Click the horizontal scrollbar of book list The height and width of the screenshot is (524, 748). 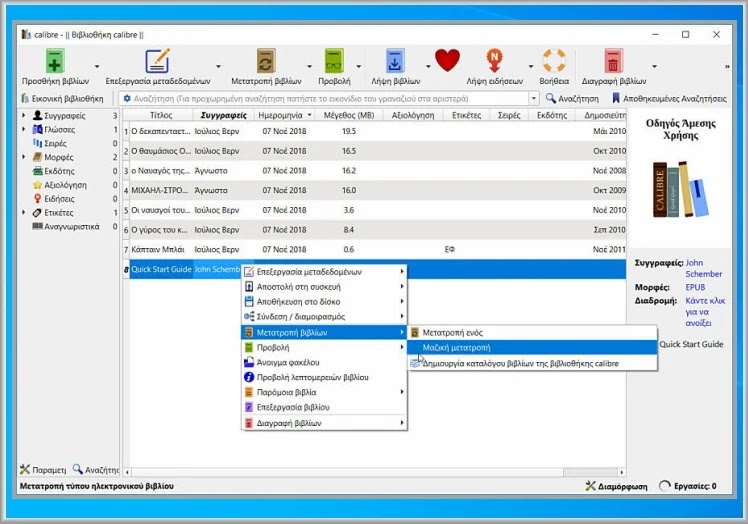coord(374,472)
